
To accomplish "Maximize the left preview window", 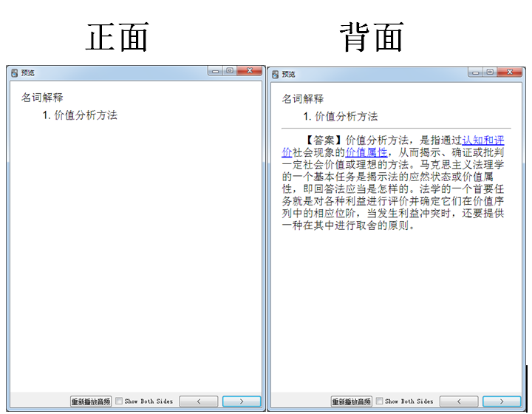I will click(x=230, y=71).
